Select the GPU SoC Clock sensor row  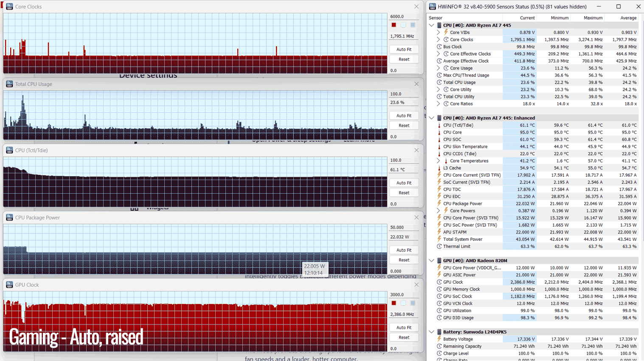tap(533, 296)
